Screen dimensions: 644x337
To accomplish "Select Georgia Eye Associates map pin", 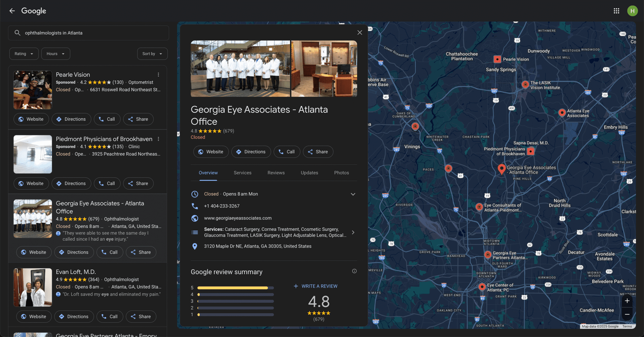I will click(x=502, y=169).
